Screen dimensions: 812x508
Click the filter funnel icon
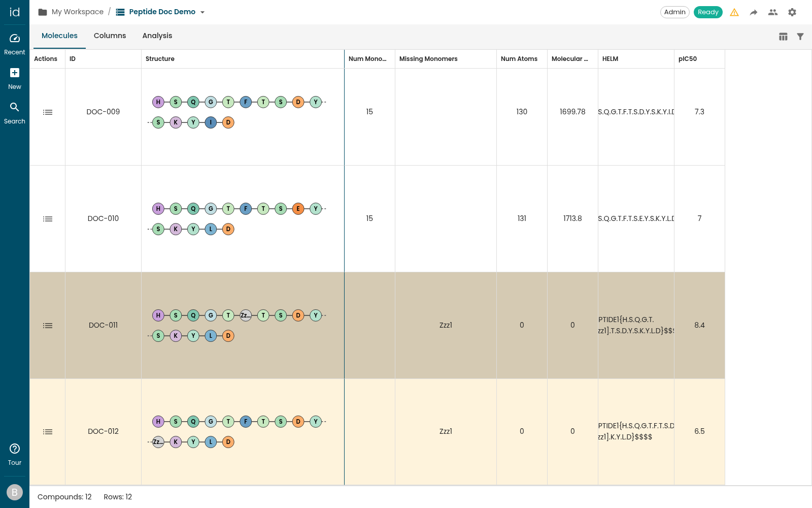point(800,37)
